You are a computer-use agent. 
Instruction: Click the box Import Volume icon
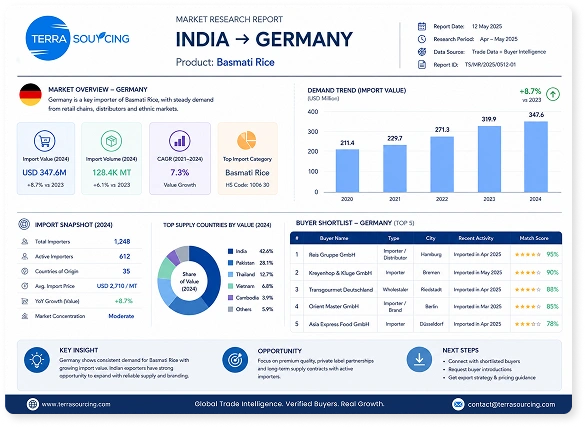pos(111,141)
